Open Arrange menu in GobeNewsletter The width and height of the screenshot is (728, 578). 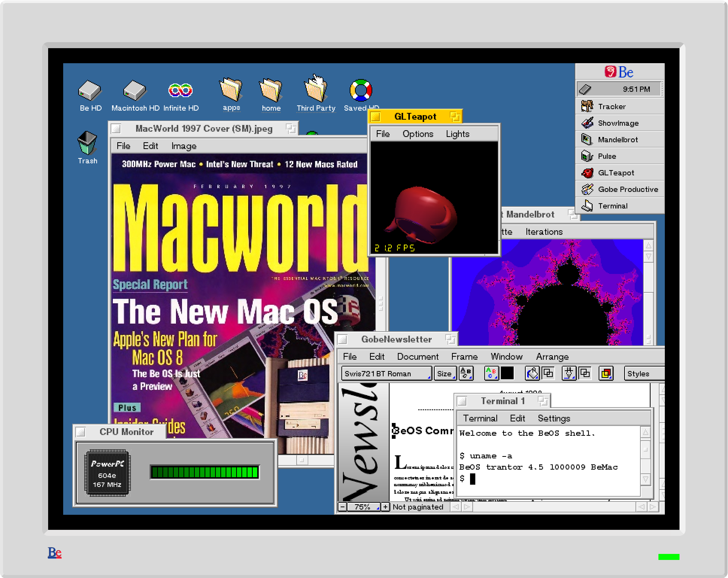[x=552, y=357]
